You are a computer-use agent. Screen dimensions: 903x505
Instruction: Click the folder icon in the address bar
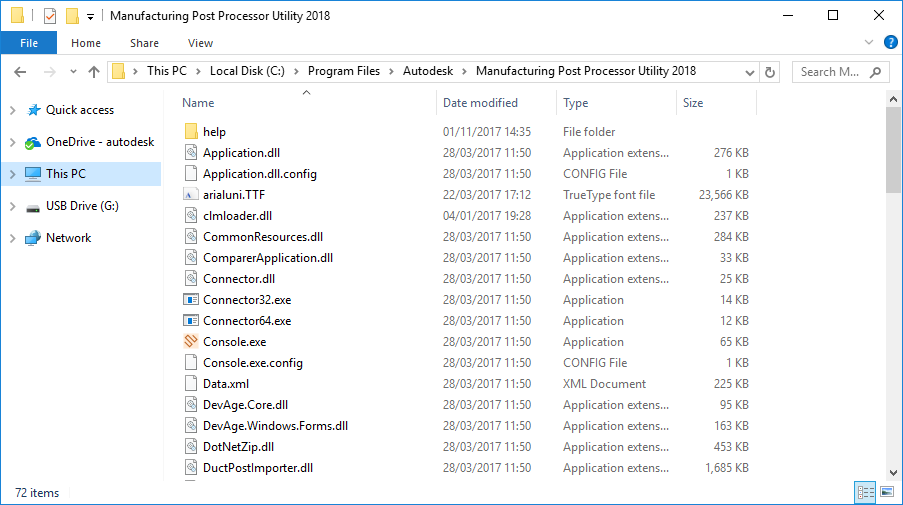pos(119,71)
